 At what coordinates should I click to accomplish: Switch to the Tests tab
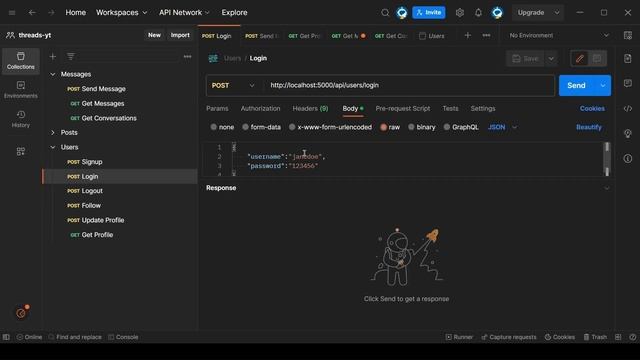coord(450,109)
